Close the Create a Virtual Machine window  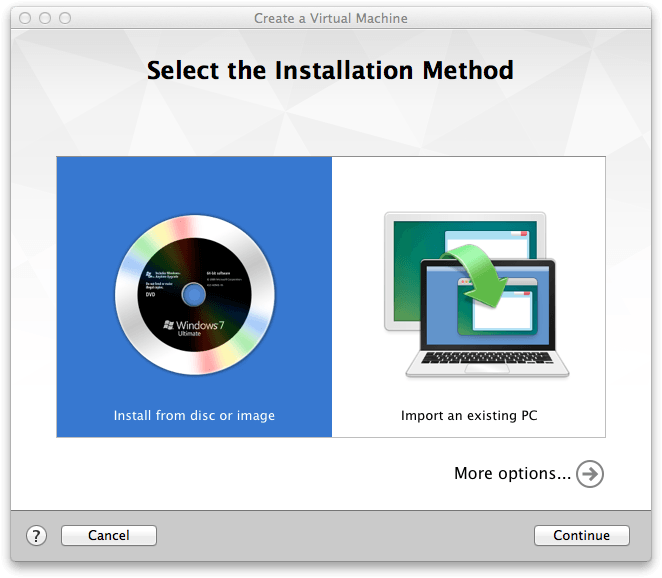(25, 18)
